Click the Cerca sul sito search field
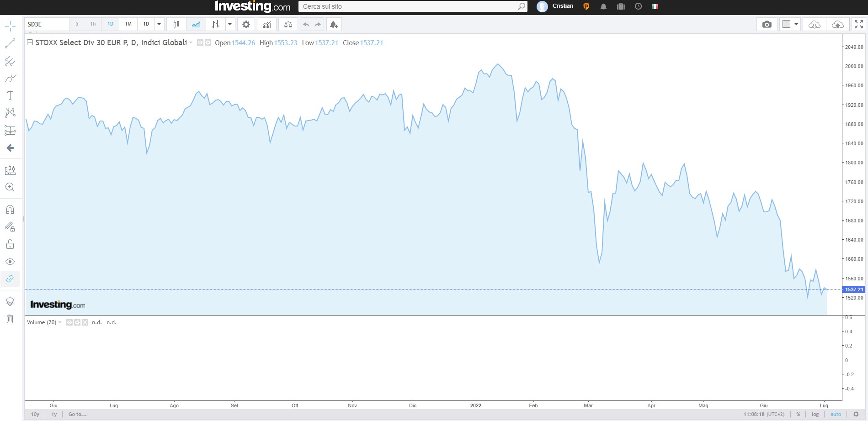Viewport: 868px width, 421px height. pyautogui.click(x=413, y=6)
